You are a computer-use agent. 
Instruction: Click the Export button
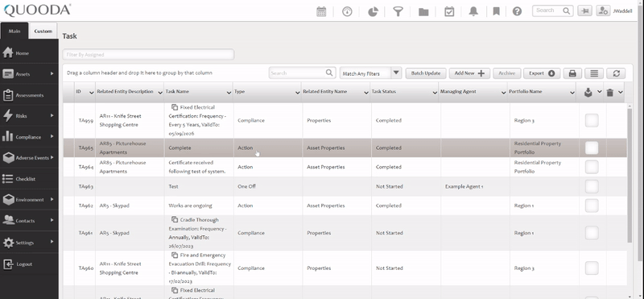click(542, 73)
